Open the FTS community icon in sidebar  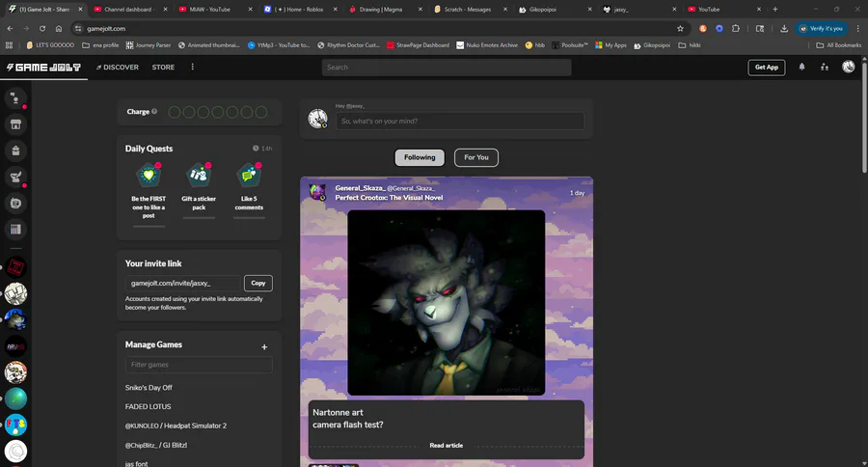15,425
